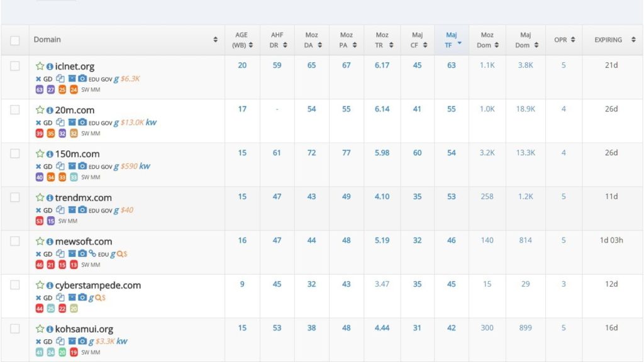Tick the select-all checkbox in table header
Viewport: 644px width, 362px height.
click(15, 40)
